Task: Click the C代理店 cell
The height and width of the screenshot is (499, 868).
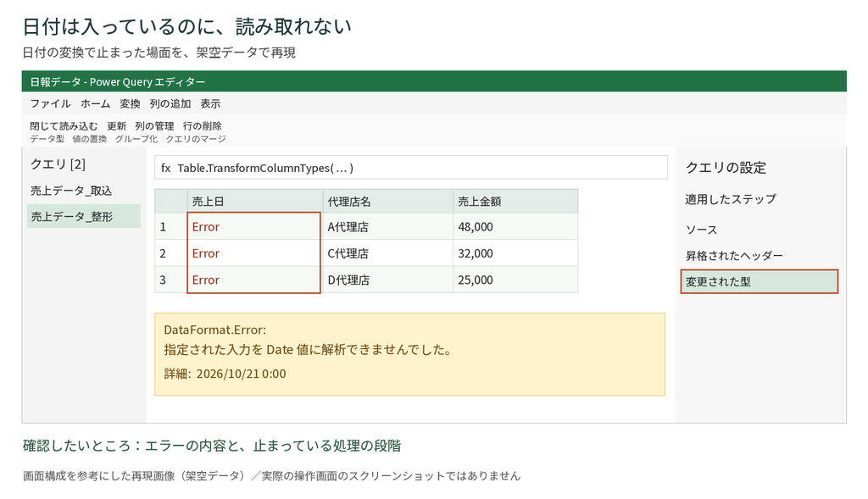Action: pos(388,253)
